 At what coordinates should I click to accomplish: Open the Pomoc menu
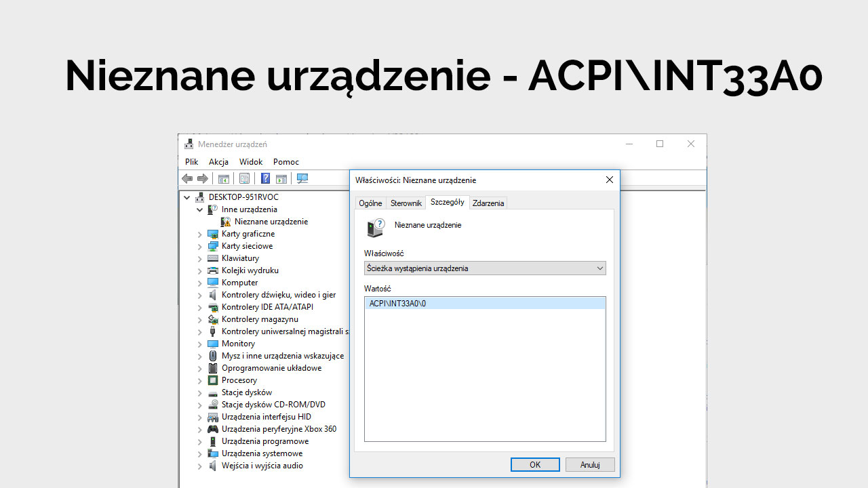coord(286,162)
